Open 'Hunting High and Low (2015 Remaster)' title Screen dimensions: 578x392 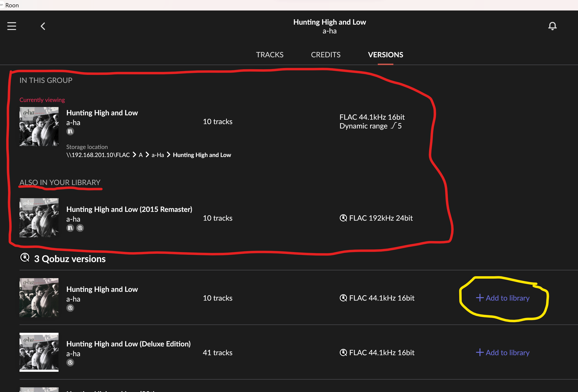tap(129, 209)
